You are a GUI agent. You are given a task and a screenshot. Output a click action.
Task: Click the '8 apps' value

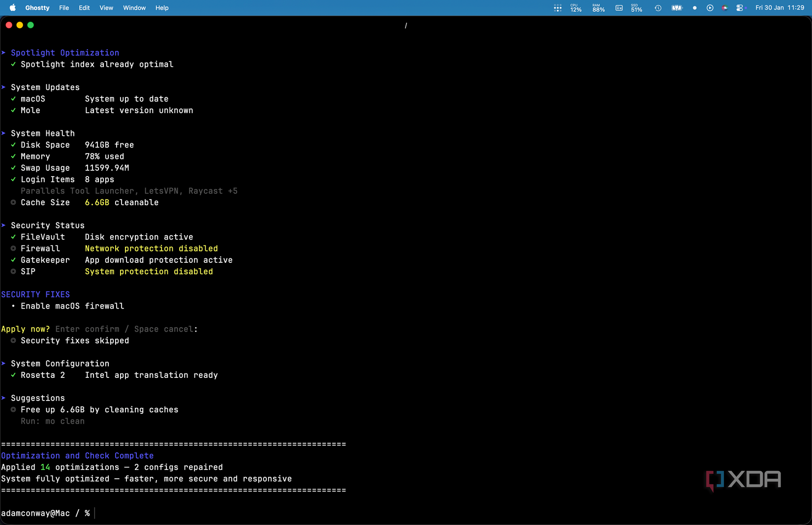99,180
